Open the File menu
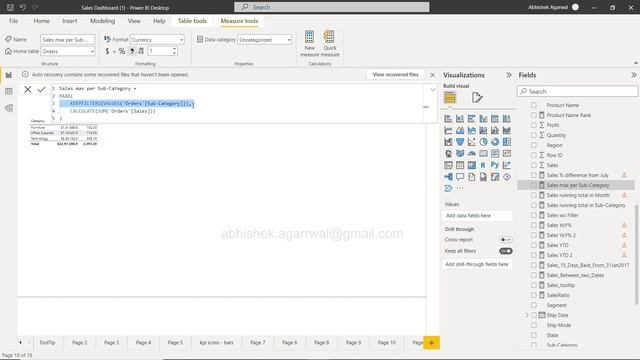640x360 pixels. tap(13, 21)
